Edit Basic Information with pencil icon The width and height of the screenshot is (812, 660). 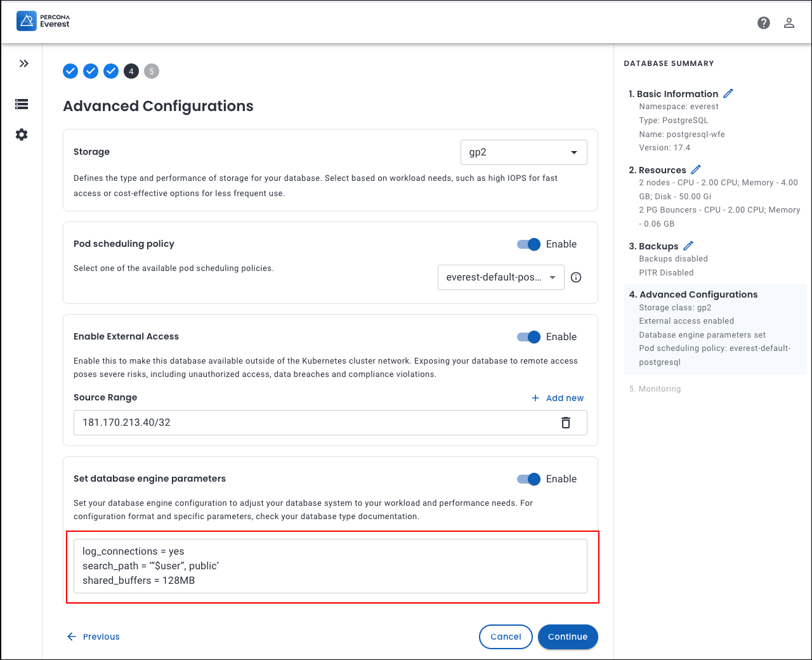(x=728, y=93)
